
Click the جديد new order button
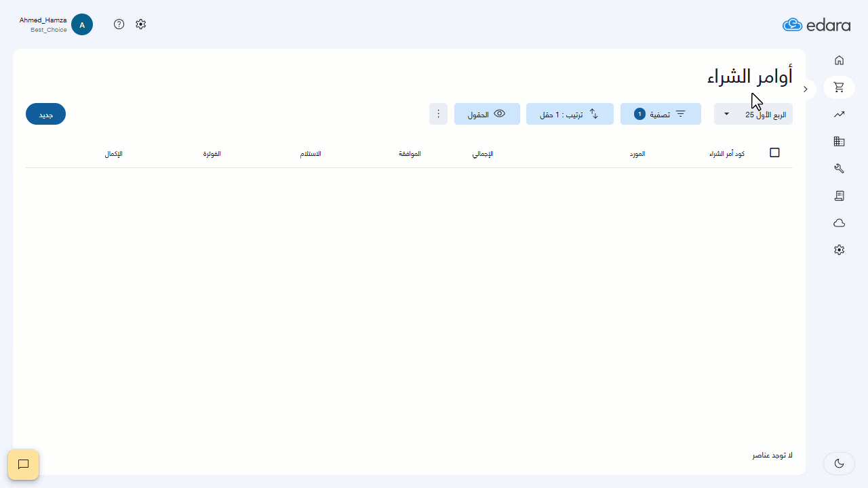coord(45,114)
